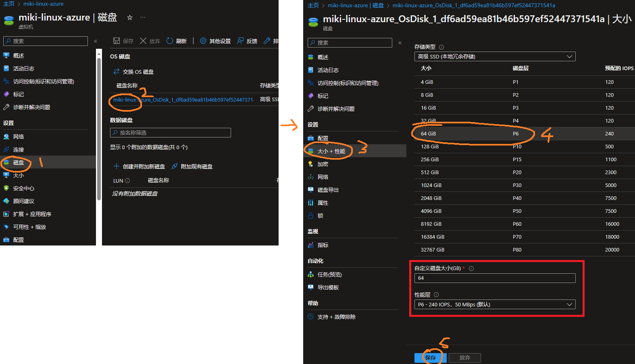The image size is (635, 364).
Task: Select 磁盘 in the VM sidebar
Action: pos(48,162)
